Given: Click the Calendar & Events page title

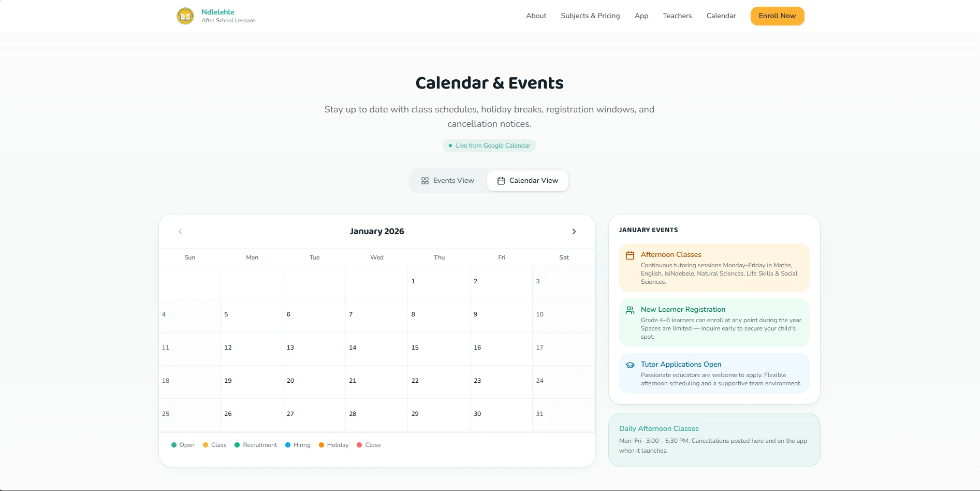Looking at the screenshot, I should [x=489, y=83].
